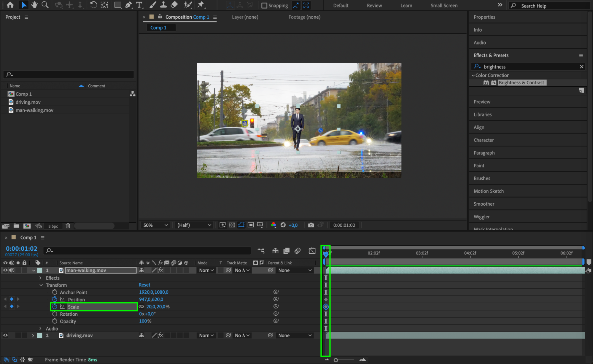Viewport: 593px width, 364px height.
Task: Select the Type tool
Action: click(x=139, y=5)
